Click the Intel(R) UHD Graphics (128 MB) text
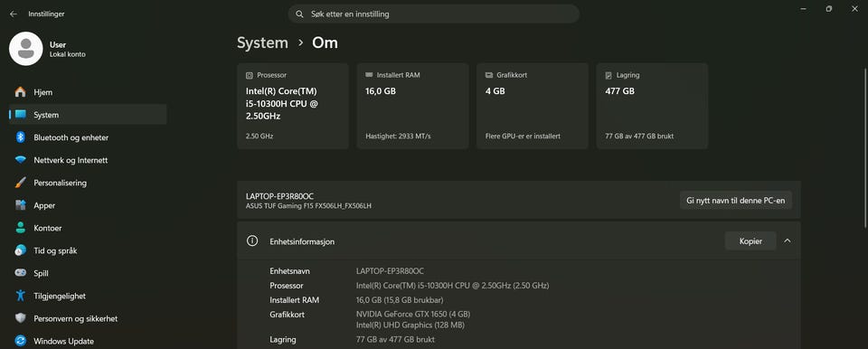 click(410, 325)
